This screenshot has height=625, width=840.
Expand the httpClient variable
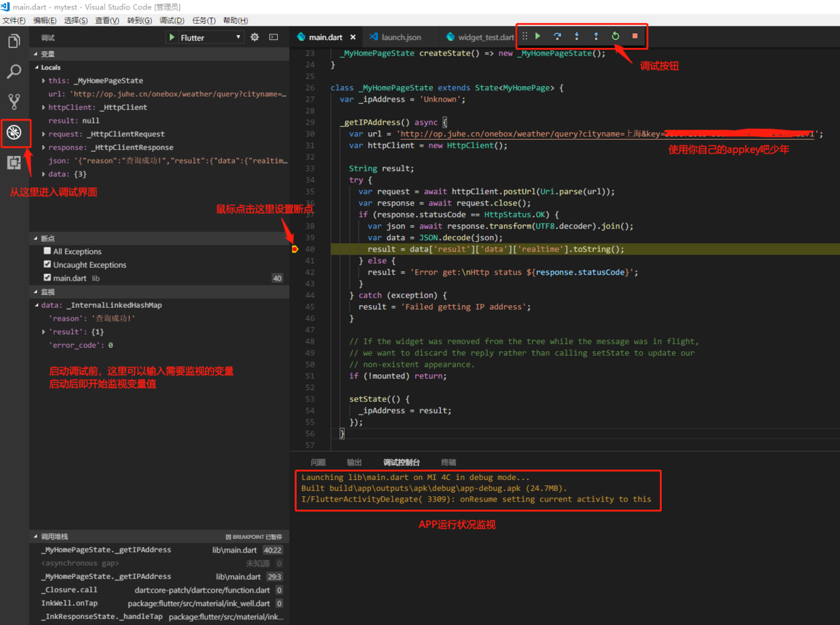[x=44, y=107]
